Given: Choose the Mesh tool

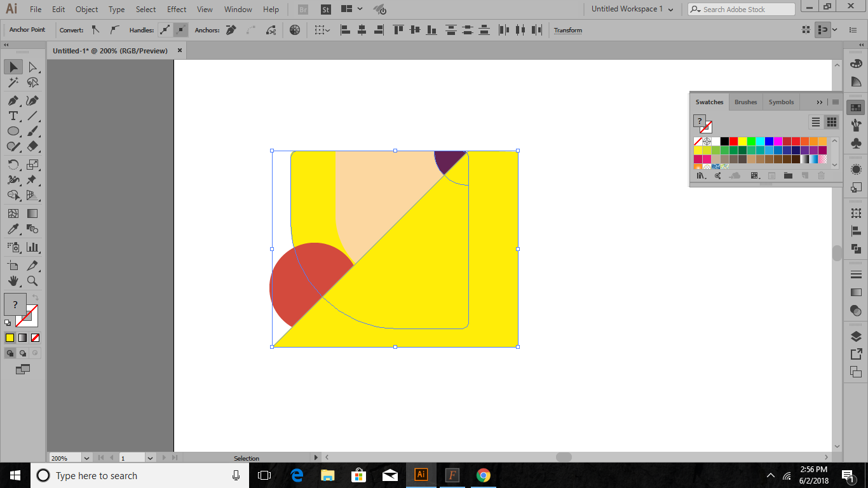Looking at the screenshot, I should (x=13, y=213).
